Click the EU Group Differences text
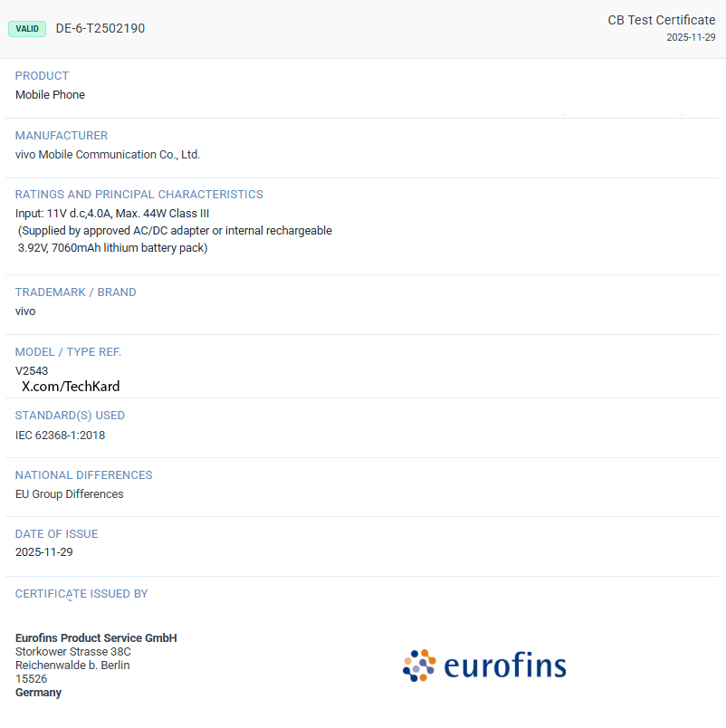 point(70,494)
